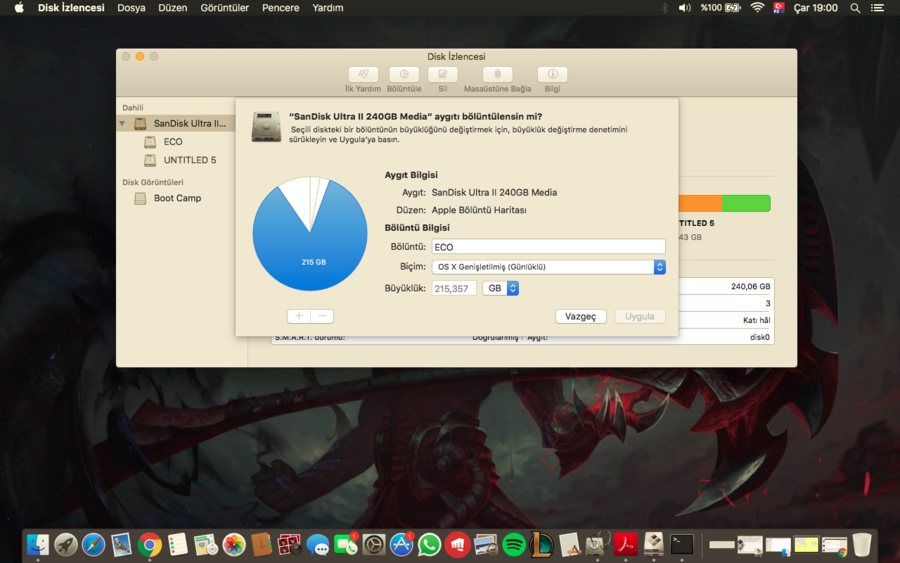Screen dimensions: 900x563
Task: Click the Büyüklük size field 215,357
Action: (x=453, y=288)
